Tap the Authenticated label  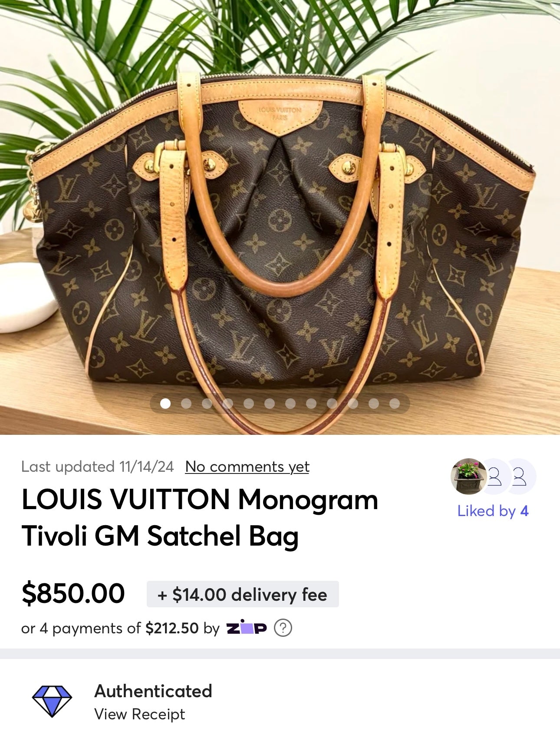(x=153, y=691)
